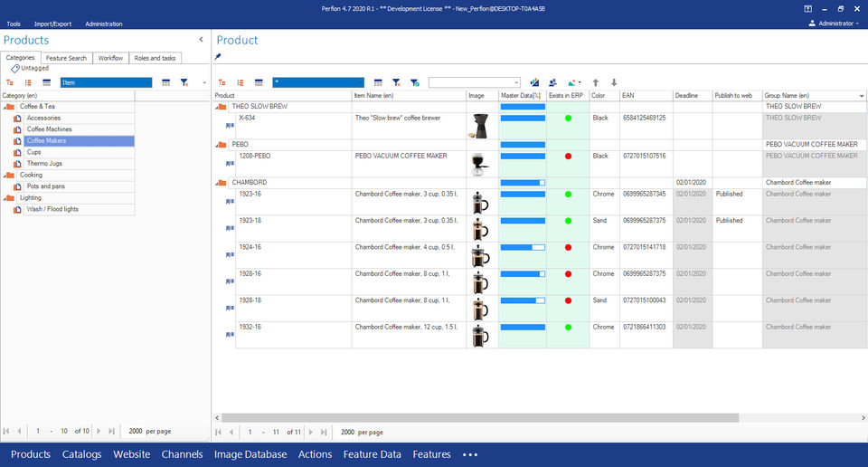Click the Untagged tag icon
The width and height of the screenshot is (868, 467).
[14, 69]
